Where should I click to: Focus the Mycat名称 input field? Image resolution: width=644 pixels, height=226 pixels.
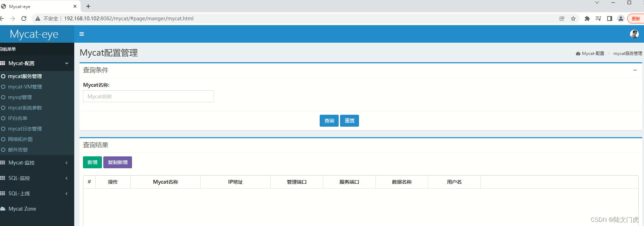click(x=148, y=96)
